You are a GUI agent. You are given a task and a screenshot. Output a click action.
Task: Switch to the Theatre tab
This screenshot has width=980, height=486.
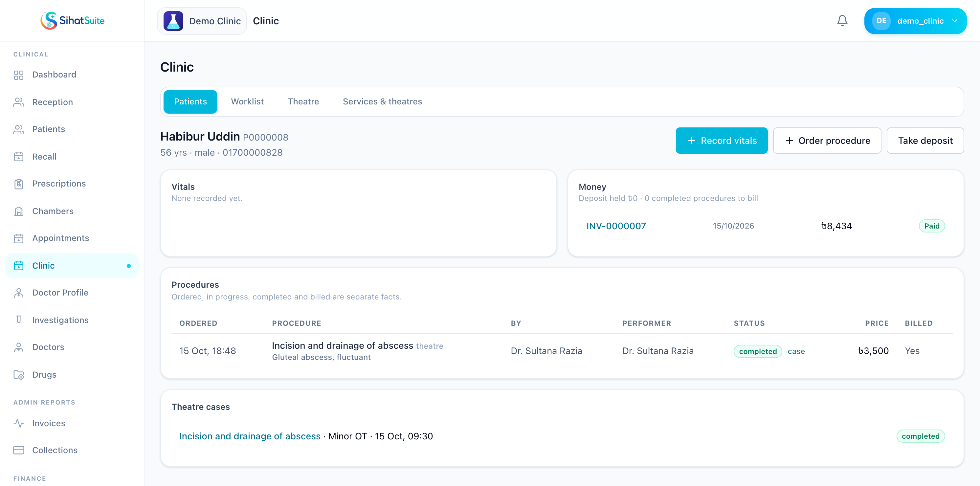click(303, 101)
